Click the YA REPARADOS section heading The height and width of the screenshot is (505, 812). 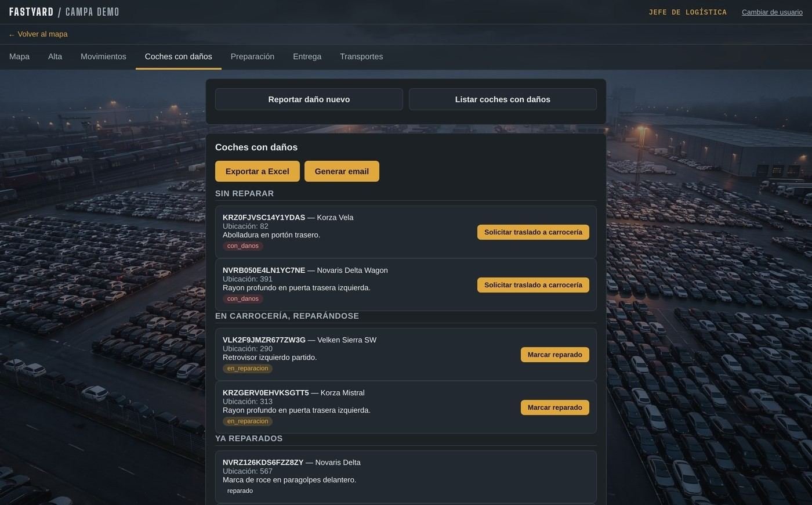[x=249, y=439]
